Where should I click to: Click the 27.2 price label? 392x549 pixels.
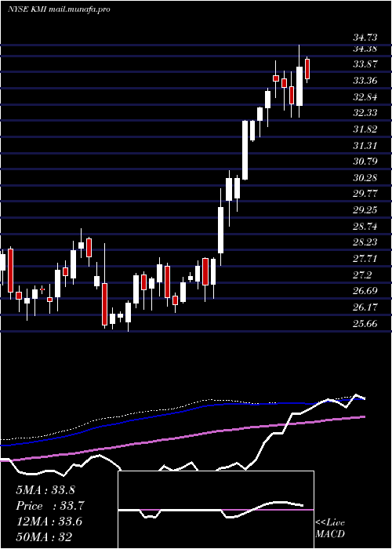pyautogui.click(x=362, y=274)
